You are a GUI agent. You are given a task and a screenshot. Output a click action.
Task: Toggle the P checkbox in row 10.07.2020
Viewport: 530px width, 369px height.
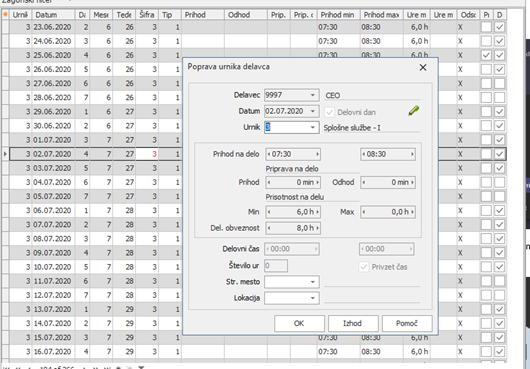click(x=486, y=267)
